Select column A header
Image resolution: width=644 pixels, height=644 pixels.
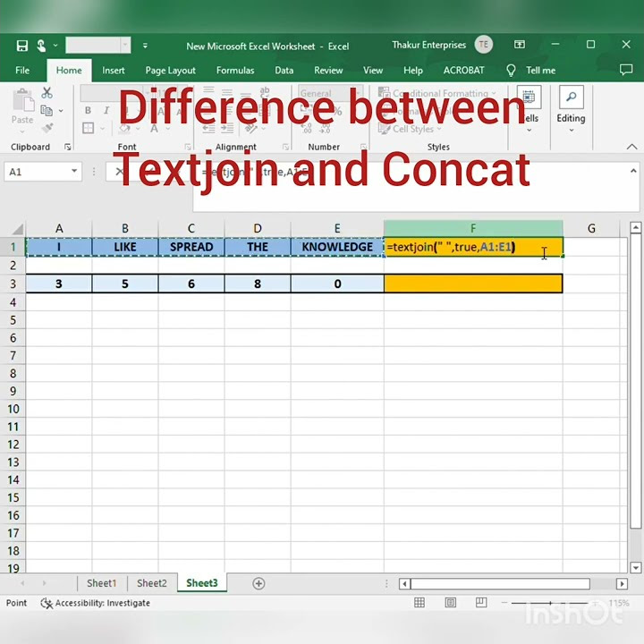(x=59, y=228)
